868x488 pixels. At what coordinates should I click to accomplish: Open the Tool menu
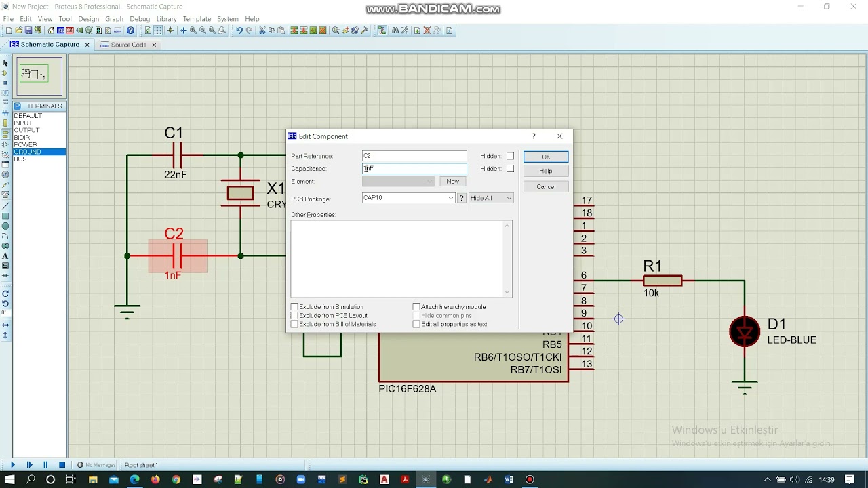click(65, 19)
